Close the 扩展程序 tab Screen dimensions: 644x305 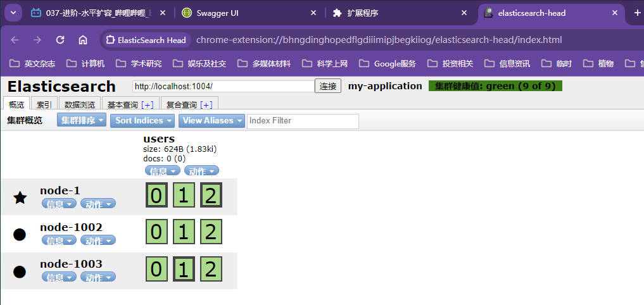[x=464, y=13]
